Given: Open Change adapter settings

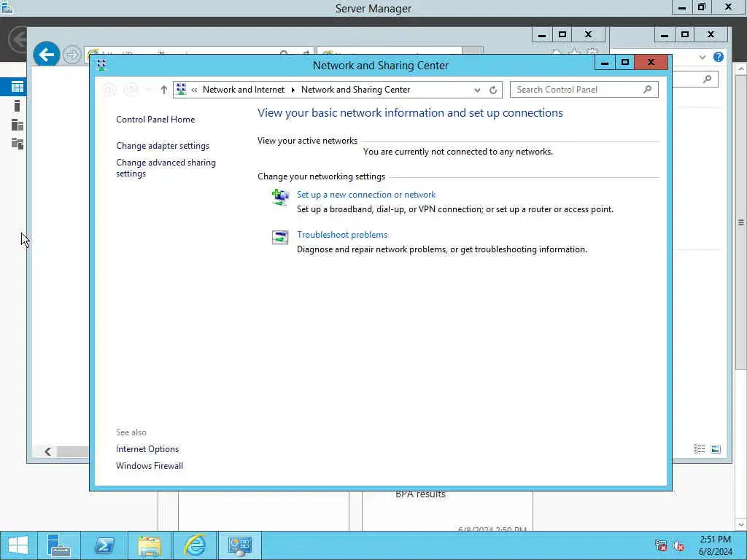Looking at the screenshot, I should [x=163, y=146].
